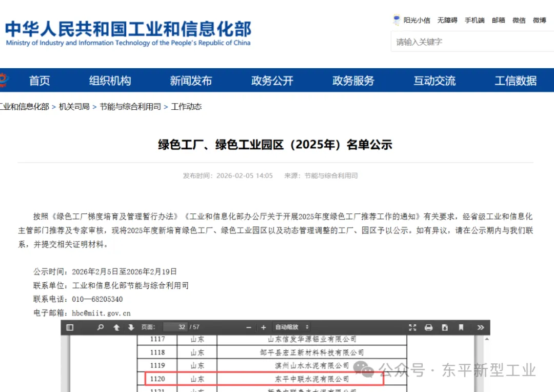Open the 组织机构 menu
Viewport: 554px width, 392px height.
[110, 81]
